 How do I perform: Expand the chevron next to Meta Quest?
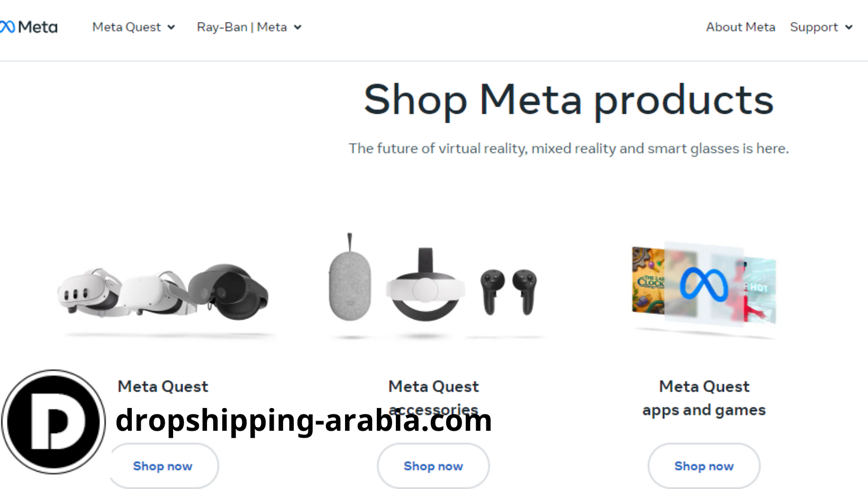click(171, 28)
